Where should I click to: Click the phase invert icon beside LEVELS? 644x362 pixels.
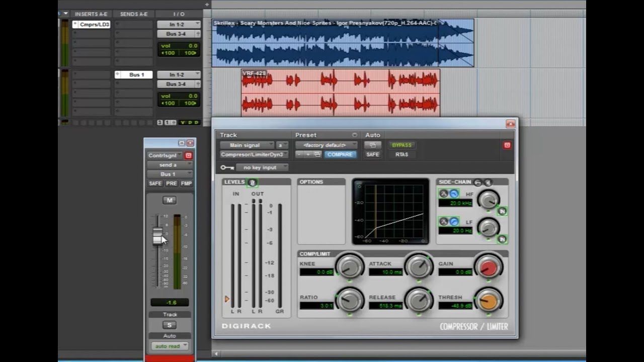[252, 183]
